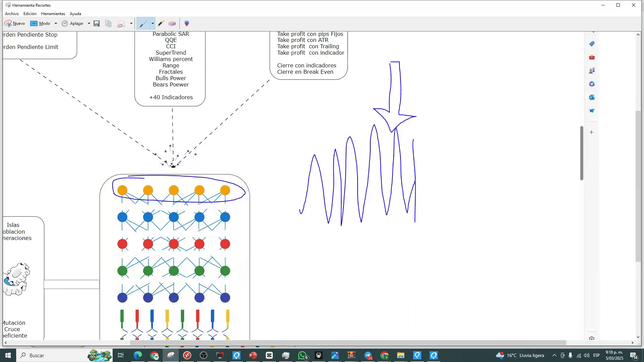This screenshot has height=362, width=644.
Task: Open pen color options dropdown arrow
Action: tap(153, 23)
